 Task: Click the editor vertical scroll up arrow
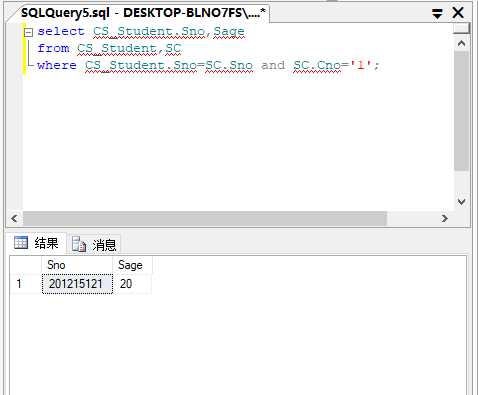pos(461,44)
